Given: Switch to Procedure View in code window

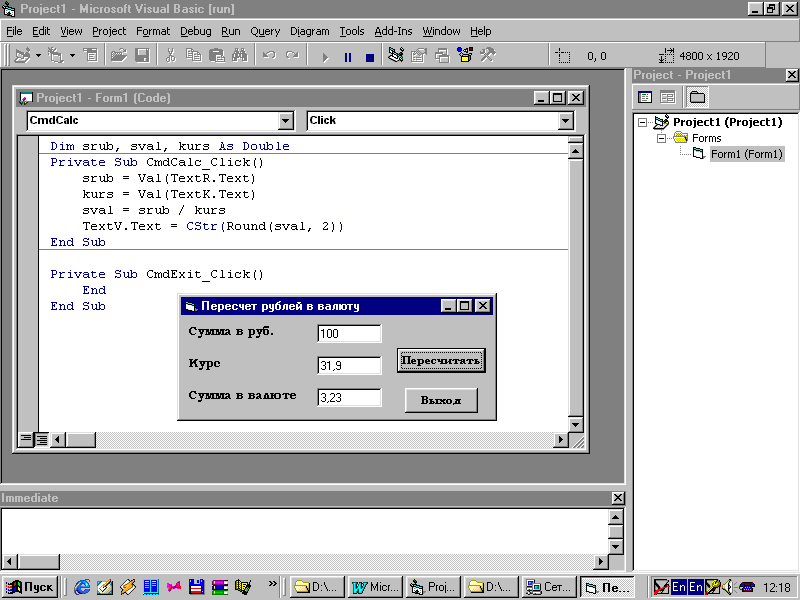Looking at the screenshot, I should 26,439.
